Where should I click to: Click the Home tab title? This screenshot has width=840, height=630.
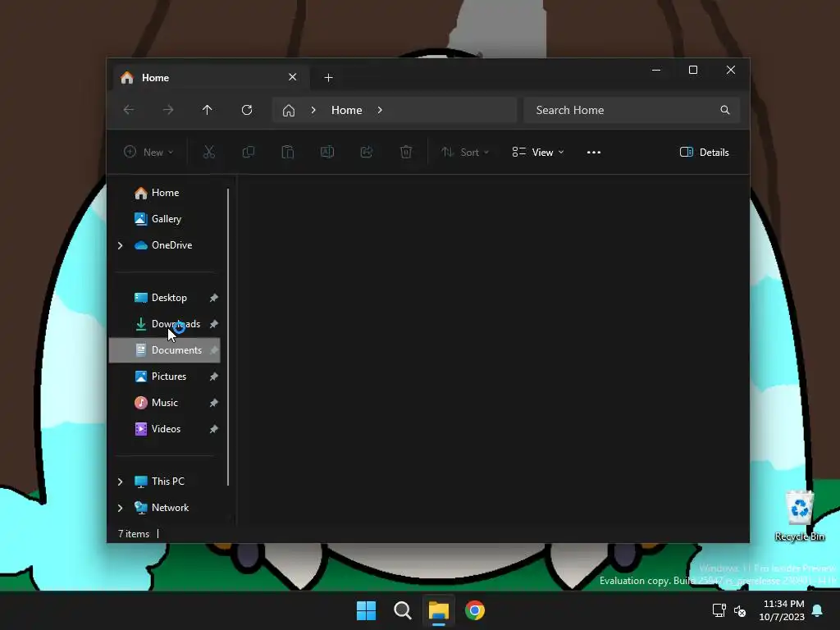click(155, 78)
